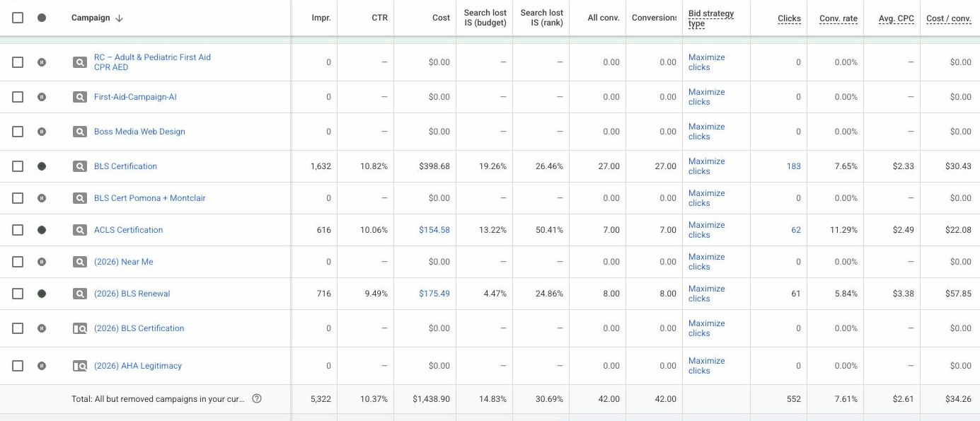The height and width of the screenshot is (421, 980).
Task: Select the checkbox for (2026) BLS Certification row
Action: click(x=18, y=328)
